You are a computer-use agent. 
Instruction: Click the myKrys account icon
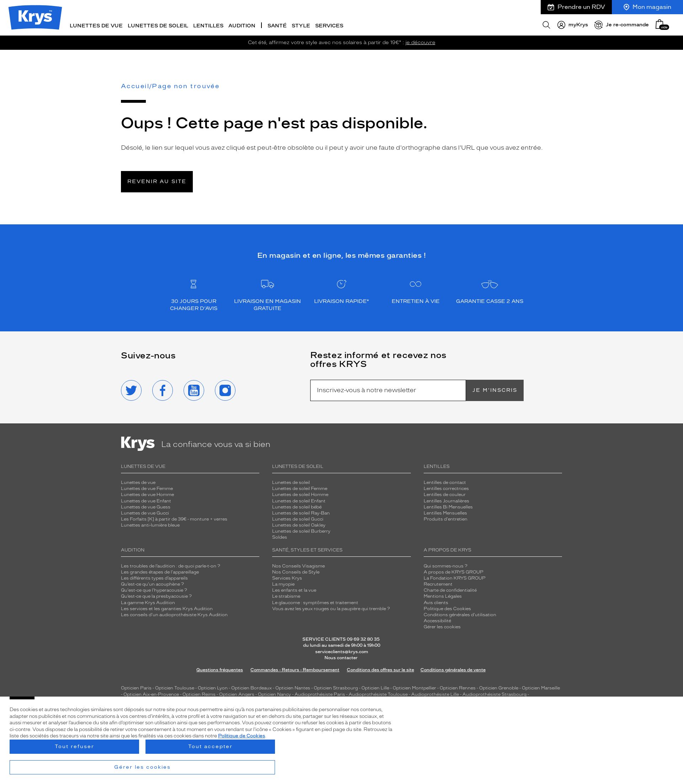pos(561,25)
